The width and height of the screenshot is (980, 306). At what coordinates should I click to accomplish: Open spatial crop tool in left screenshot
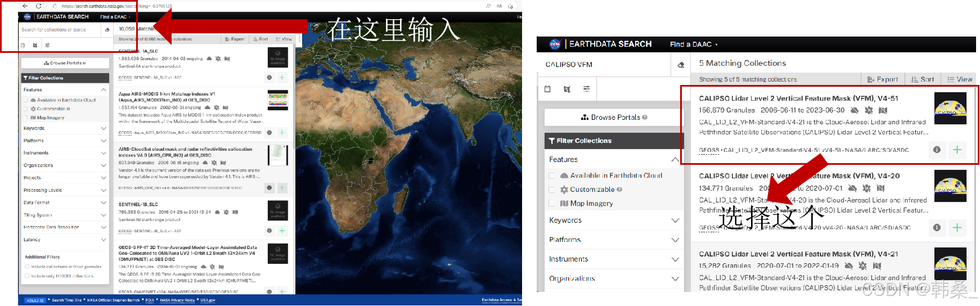(x=35, y=45)
